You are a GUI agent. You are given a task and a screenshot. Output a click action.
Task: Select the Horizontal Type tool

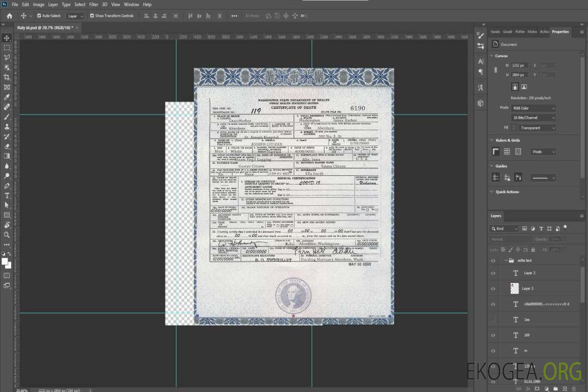[7, 195]
